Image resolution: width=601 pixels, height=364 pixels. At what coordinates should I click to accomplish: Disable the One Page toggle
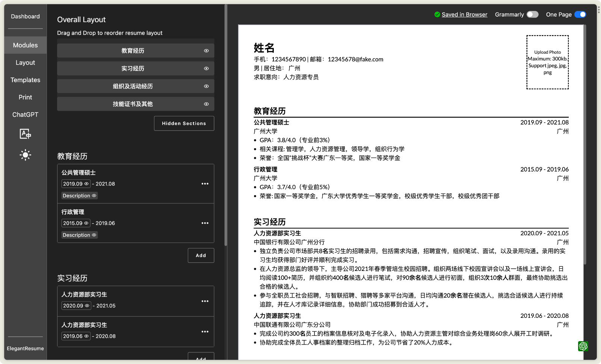tap(581, 14)
